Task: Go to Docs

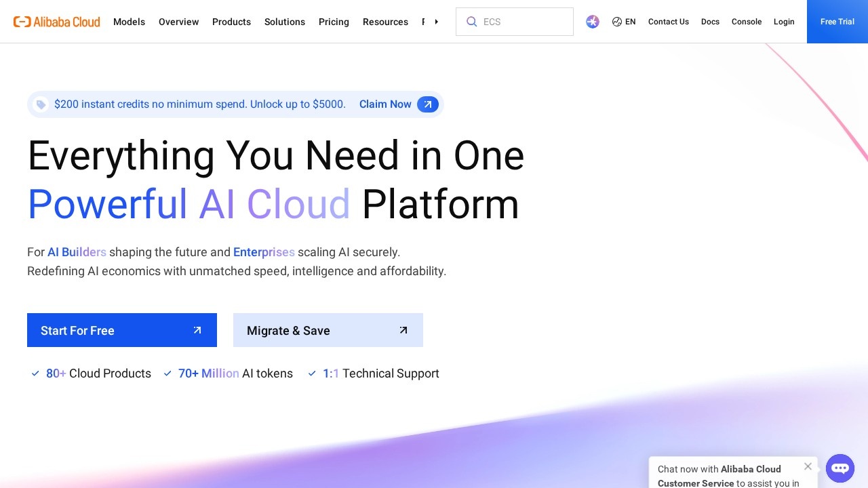Action: tap(710, 22)
